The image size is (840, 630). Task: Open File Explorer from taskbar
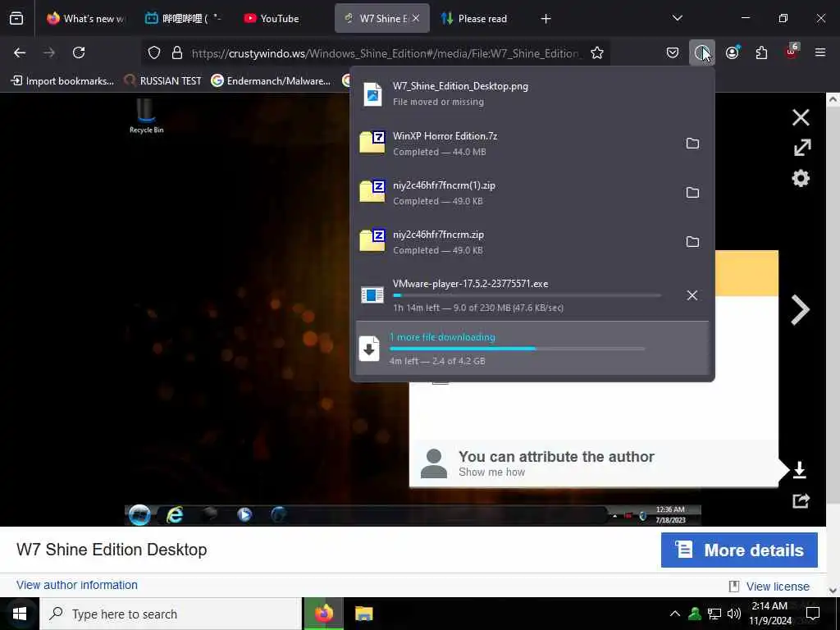[363, 614]
